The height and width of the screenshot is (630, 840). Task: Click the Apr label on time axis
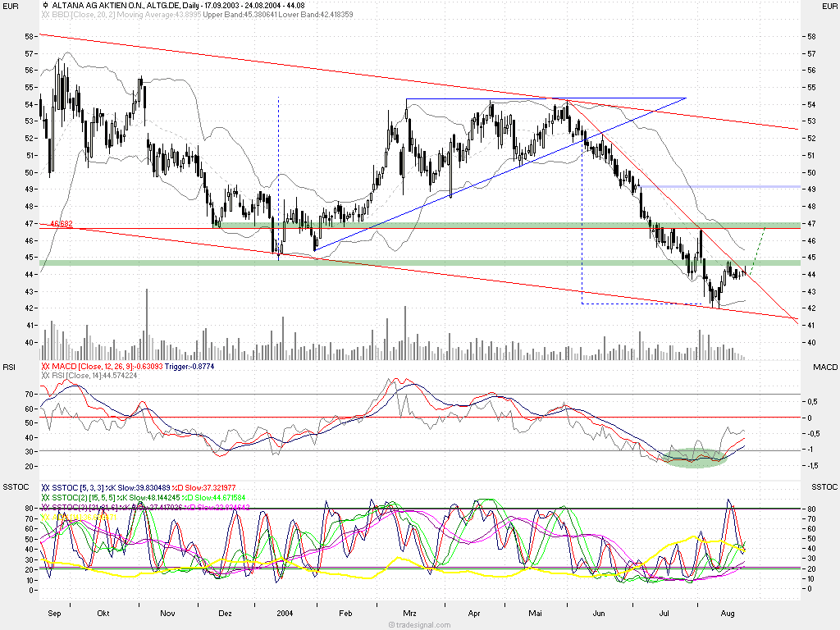pyautogui.click(x=474, y=614)
